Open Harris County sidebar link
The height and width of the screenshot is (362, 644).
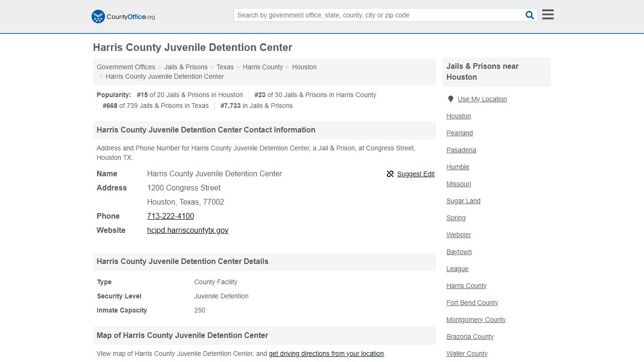tap(467, 286)
